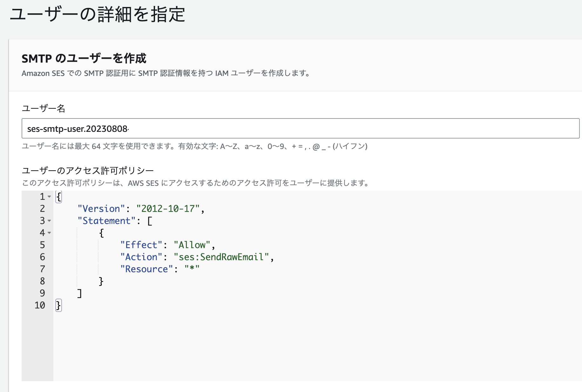This screenshot has width=582, height=392.
Task: Click the SMTP のユーザーを作成 heading
Action: pyautogui.click(x=84, y=58)
